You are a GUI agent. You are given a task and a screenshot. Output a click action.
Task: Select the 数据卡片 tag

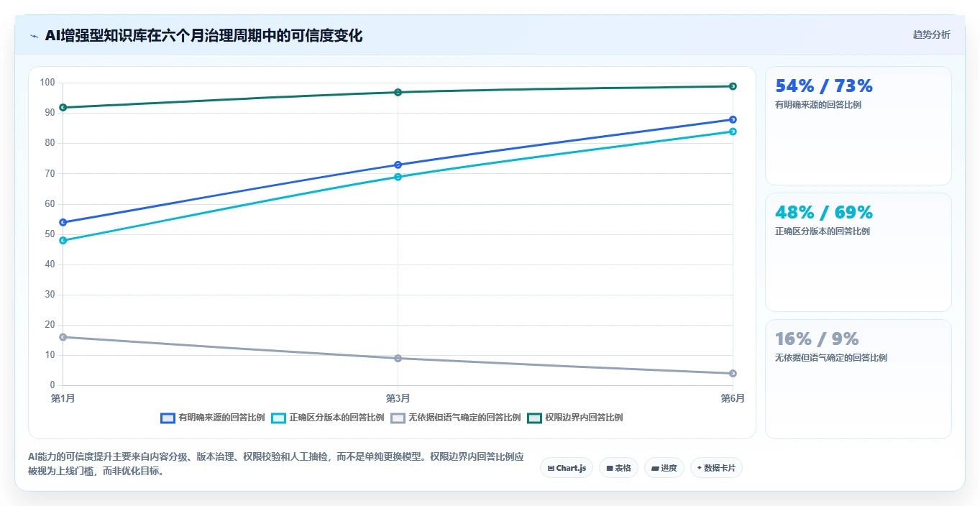(716, 468)
